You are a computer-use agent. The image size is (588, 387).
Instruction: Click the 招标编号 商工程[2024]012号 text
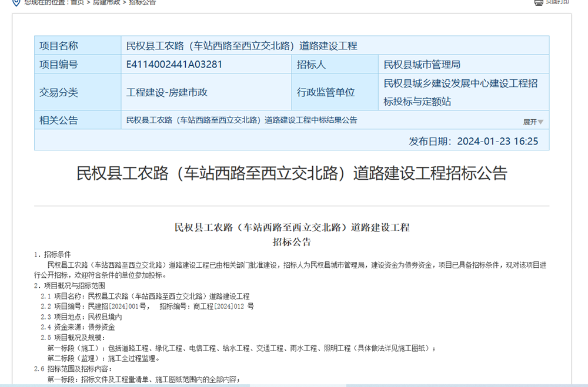(207, 307)
